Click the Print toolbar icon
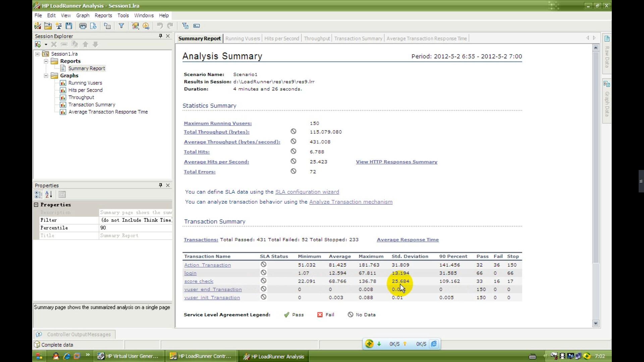644x362 pixels. (x=83, y=26)
